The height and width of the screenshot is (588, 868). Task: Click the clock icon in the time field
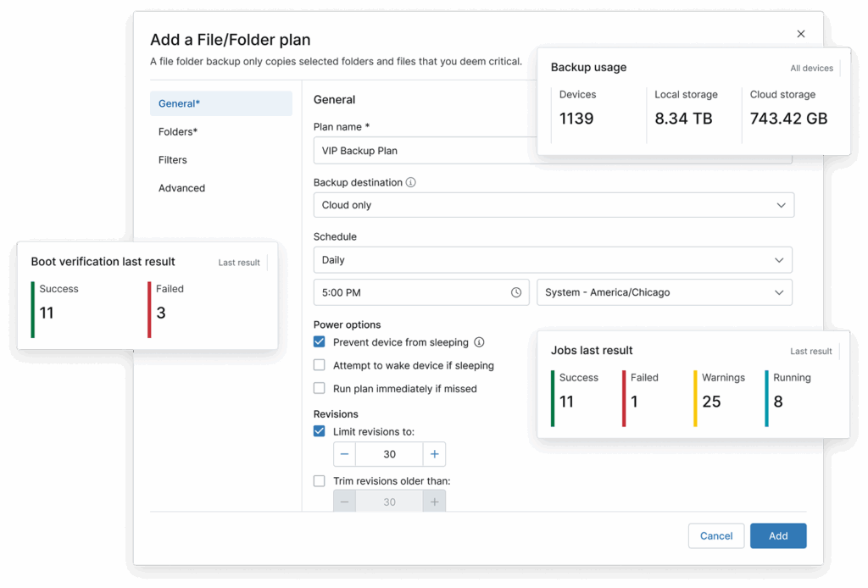515,291
